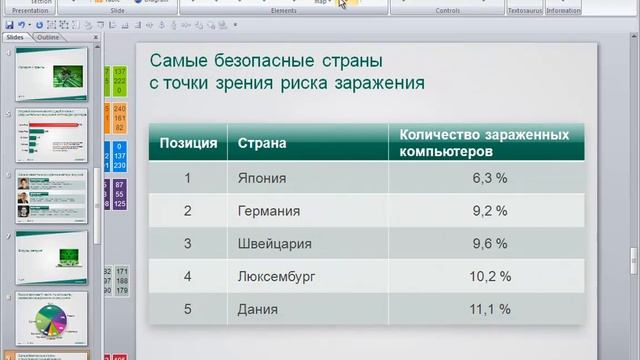Click the thumbnail pane scrollbar handle
The width and height of the screenshot is (640, 360).
tap(97, 206)
